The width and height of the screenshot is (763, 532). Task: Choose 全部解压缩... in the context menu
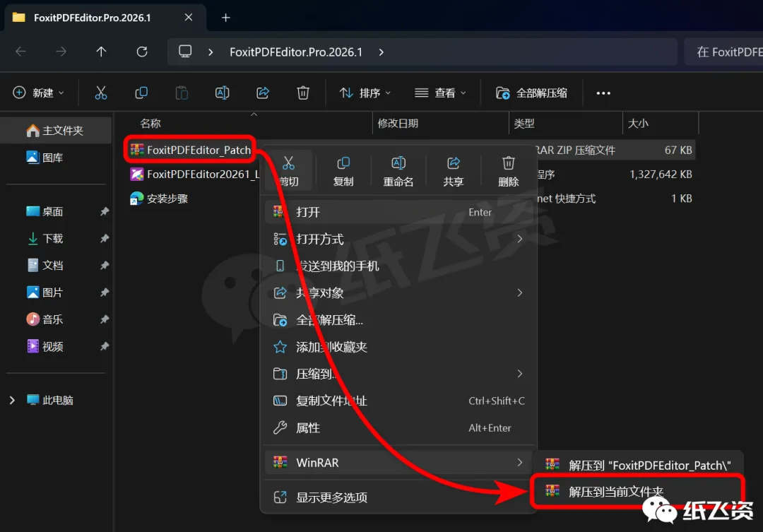click(x=398, y=320)
